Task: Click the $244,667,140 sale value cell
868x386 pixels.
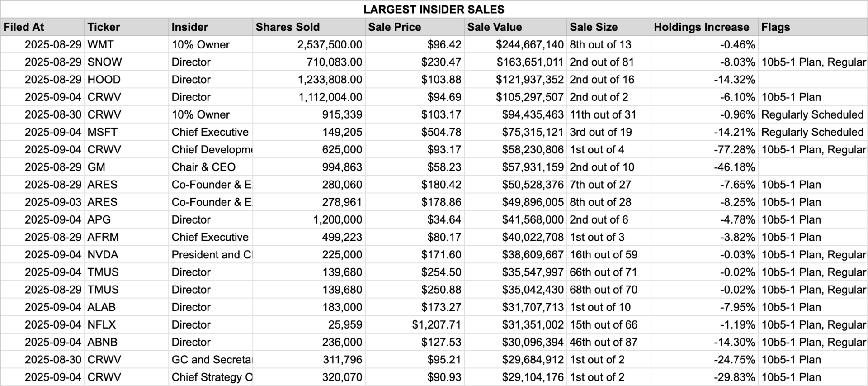Action: coord(515,45)
